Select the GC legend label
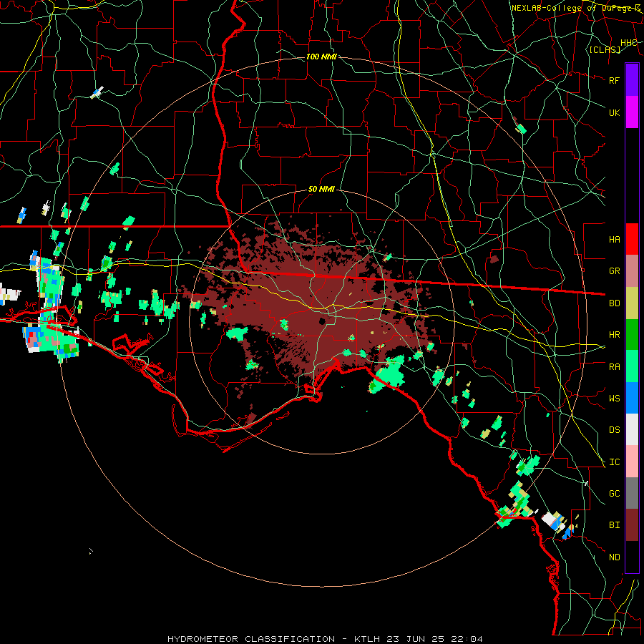This screenshot has width=644, height=644. (615, 494)
